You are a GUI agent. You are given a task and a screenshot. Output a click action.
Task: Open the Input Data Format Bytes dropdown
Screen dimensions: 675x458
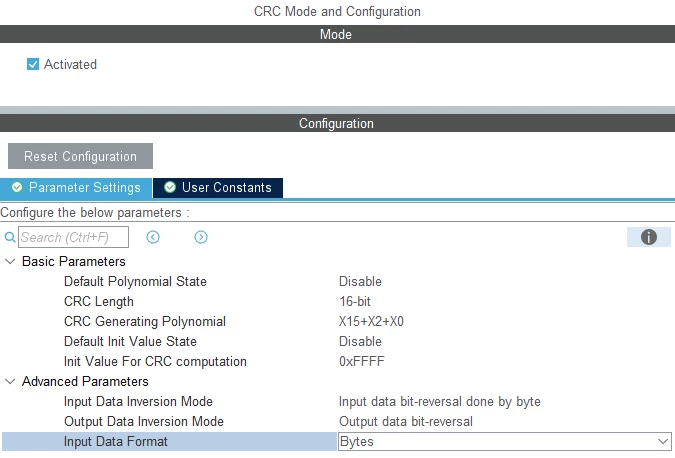point(505,442)
